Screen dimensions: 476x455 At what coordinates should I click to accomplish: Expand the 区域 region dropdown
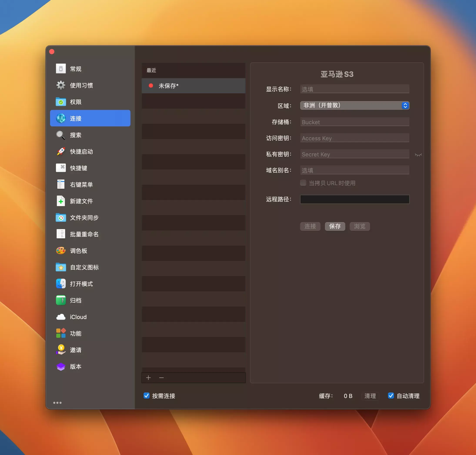tap(355, 106)
